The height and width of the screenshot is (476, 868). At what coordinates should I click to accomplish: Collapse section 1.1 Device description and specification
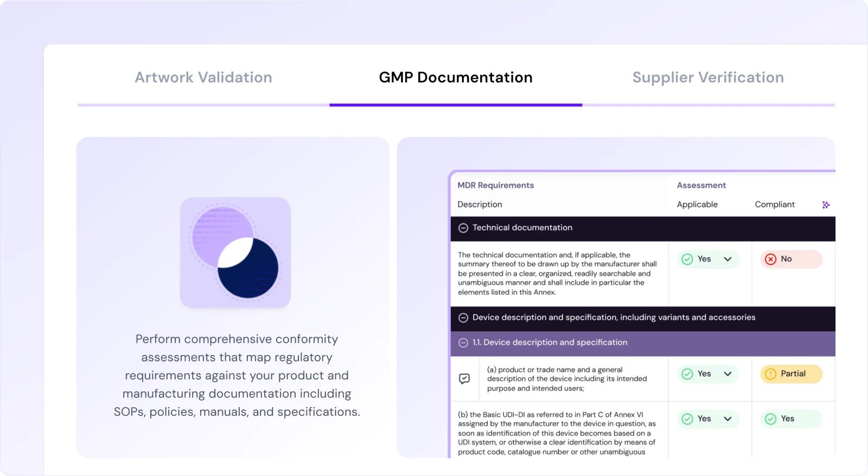point(464,342)
